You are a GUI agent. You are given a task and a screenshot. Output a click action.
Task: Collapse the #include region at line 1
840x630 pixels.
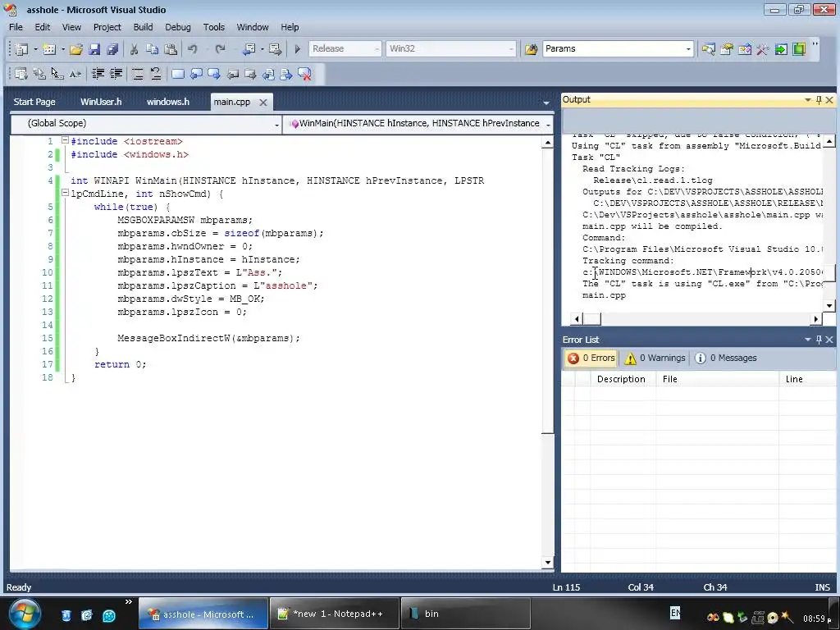pos(65,140)
